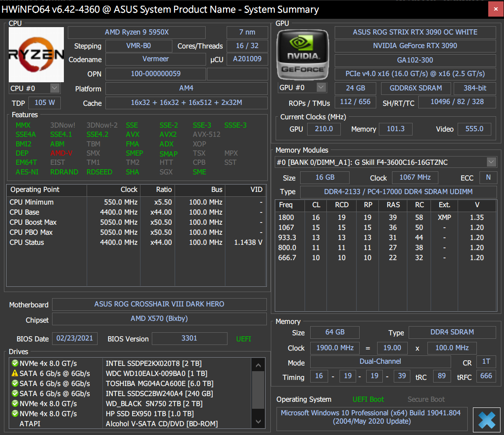Viewport: 504px width, 435px height.
Task: Click the UEFI Boot label
Action: [x=368, y=399]
